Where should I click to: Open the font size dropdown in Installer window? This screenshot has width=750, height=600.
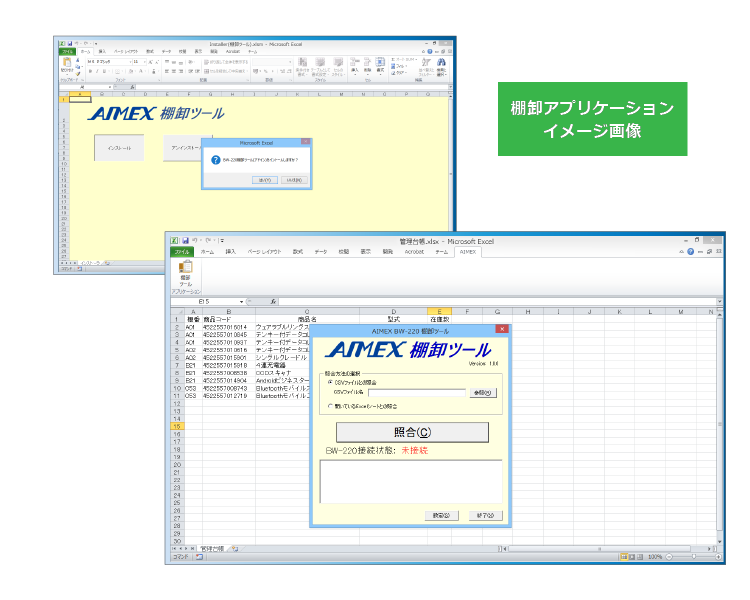click(144, 62)
